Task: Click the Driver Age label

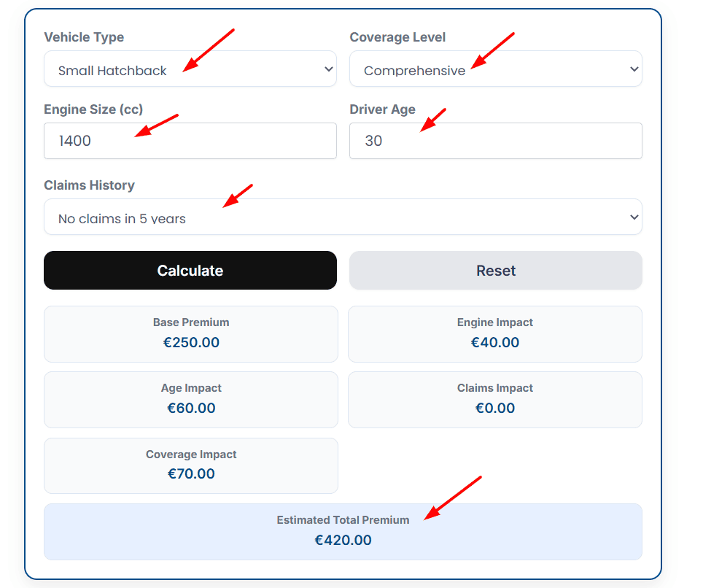Action: [382, 109]
